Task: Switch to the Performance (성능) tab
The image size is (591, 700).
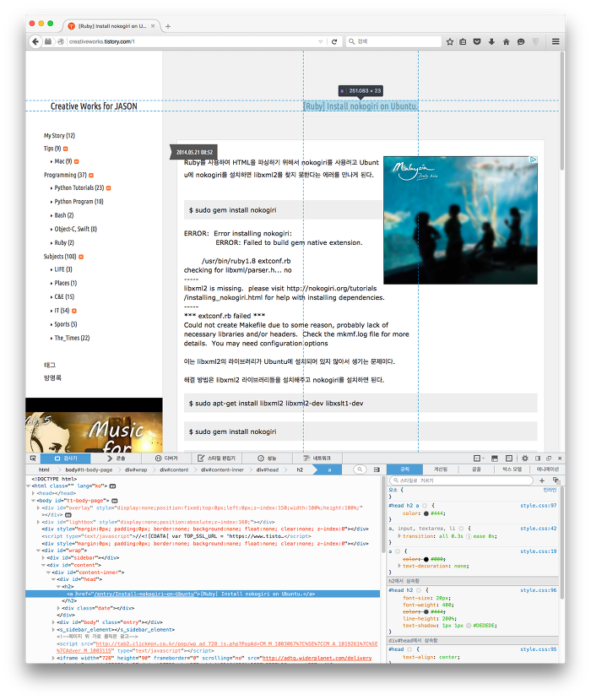Action: tap(267, 459)
